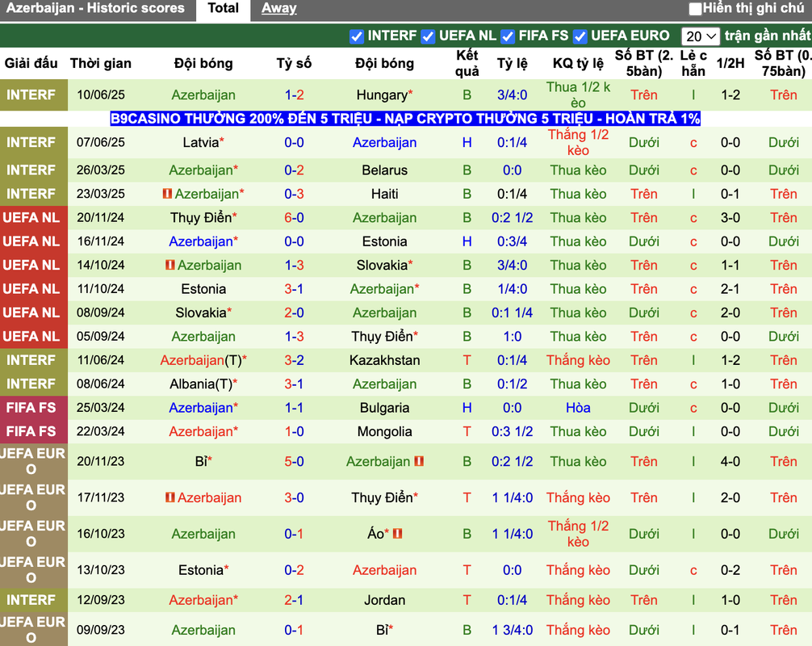Viewport: 812px width, 646px height.
Task: Click Jordan team name
Action: click(384, 600)
